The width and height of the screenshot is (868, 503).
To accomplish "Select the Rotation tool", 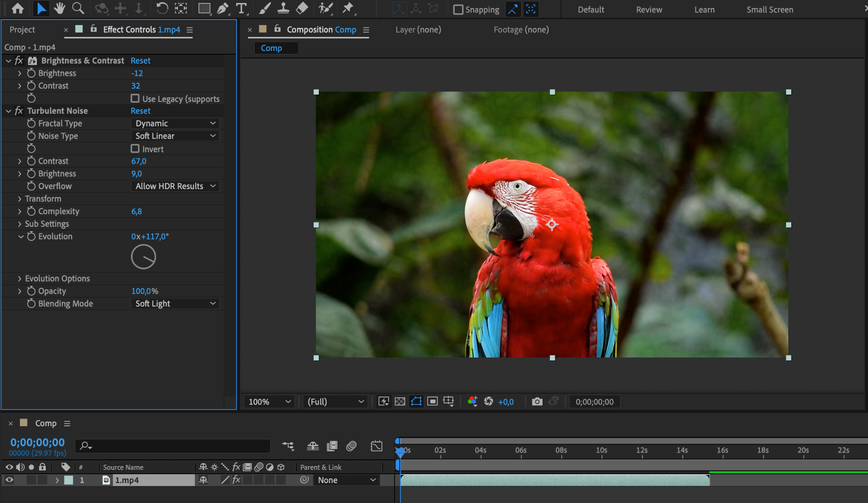I will click(161, 8).
